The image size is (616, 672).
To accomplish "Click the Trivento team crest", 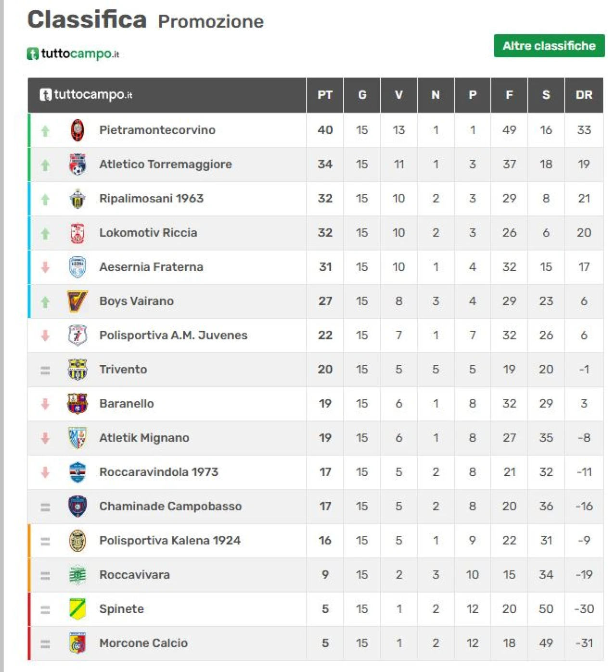I will coord(77,369).
